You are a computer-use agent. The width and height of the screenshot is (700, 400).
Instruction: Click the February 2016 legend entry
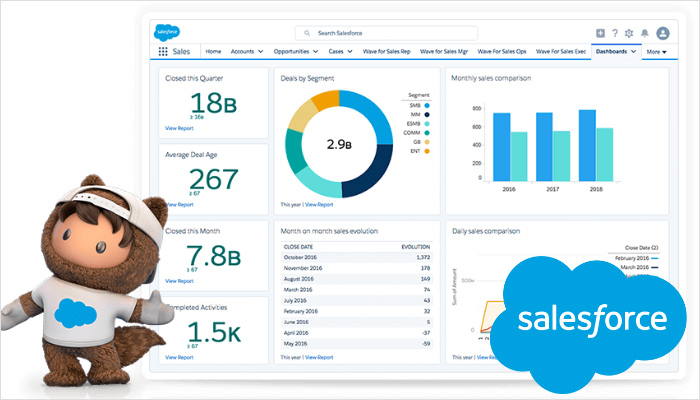pos(637,258)
